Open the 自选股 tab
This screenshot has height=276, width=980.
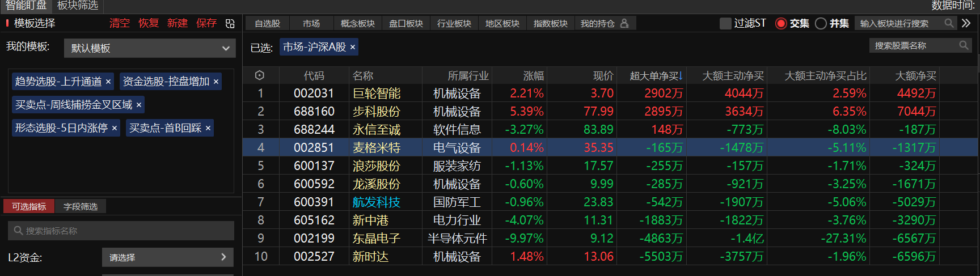(268, 23)
